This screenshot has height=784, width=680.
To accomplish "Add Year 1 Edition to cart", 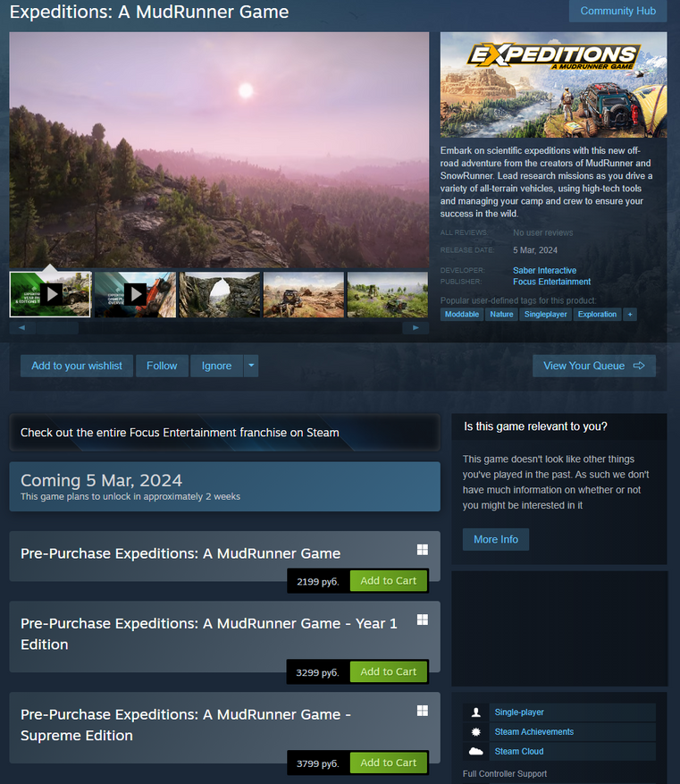I will [389, 672].
